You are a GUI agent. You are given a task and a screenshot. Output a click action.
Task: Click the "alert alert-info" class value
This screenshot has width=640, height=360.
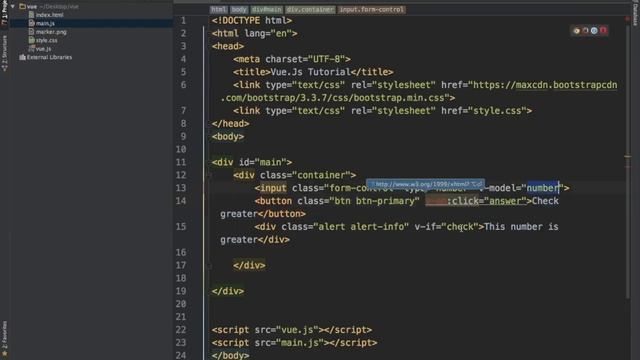coord(361,227)
